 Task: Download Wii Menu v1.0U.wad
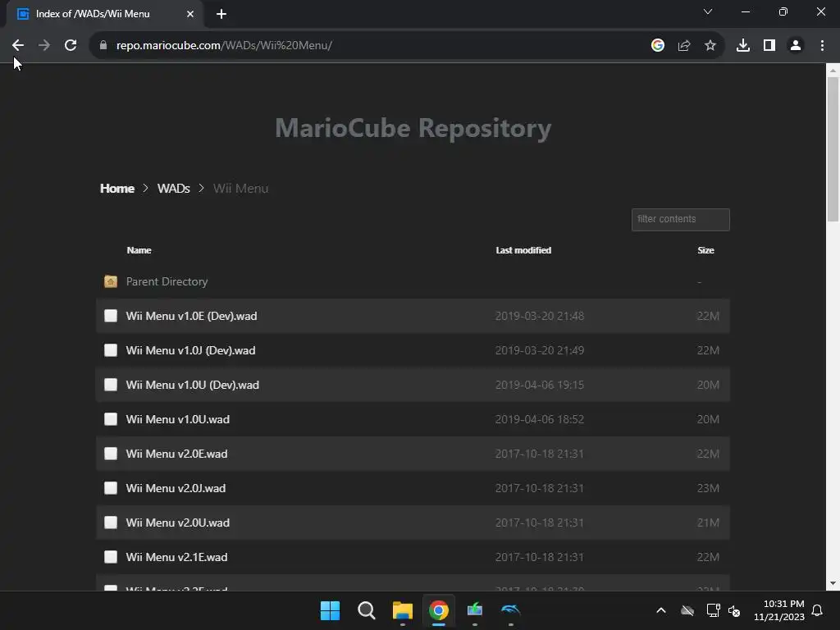click(x=177, y=419)
